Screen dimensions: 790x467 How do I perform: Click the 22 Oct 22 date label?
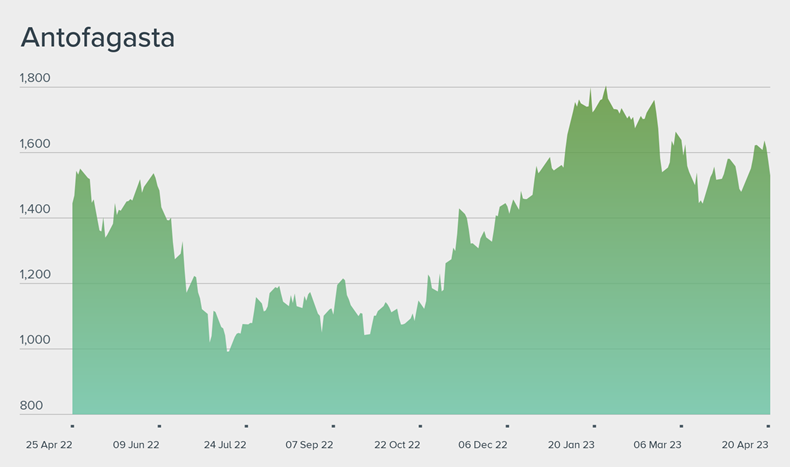[x=397, y=444]
